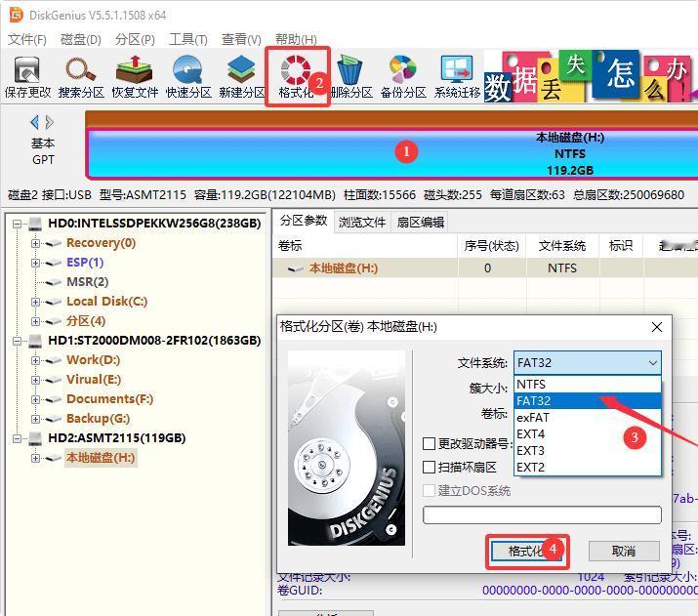This screenshot has width=698, height=616.
Task: Select 本地磁盘(H:) in the disk tree
Action: [x=101, y=458]
